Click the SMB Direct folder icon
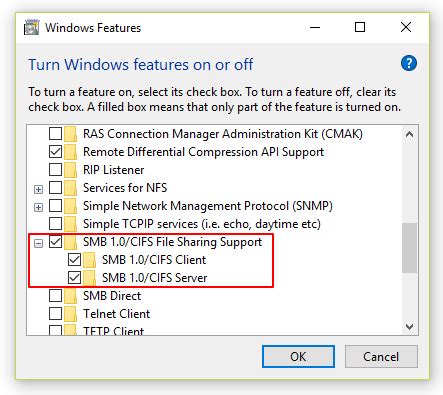The height and width of the screenshot is (395, 443). point(70,296)
